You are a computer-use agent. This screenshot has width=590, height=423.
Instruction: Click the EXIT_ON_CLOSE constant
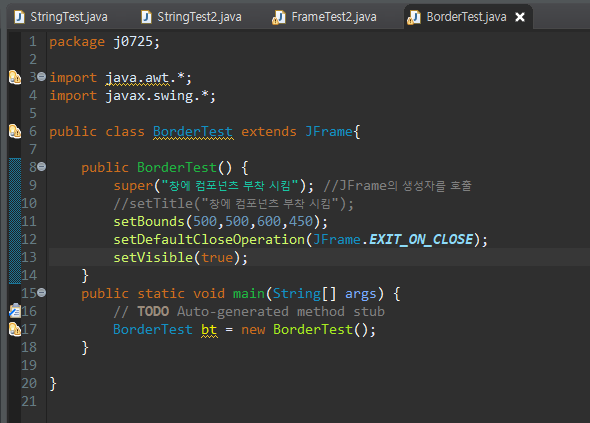[x=421, y=240]
